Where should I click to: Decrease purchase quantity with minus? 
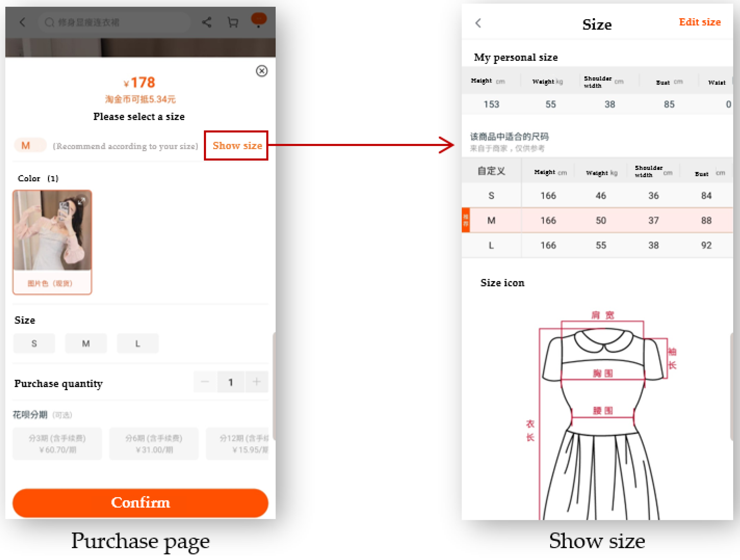(x=205, y=382)
